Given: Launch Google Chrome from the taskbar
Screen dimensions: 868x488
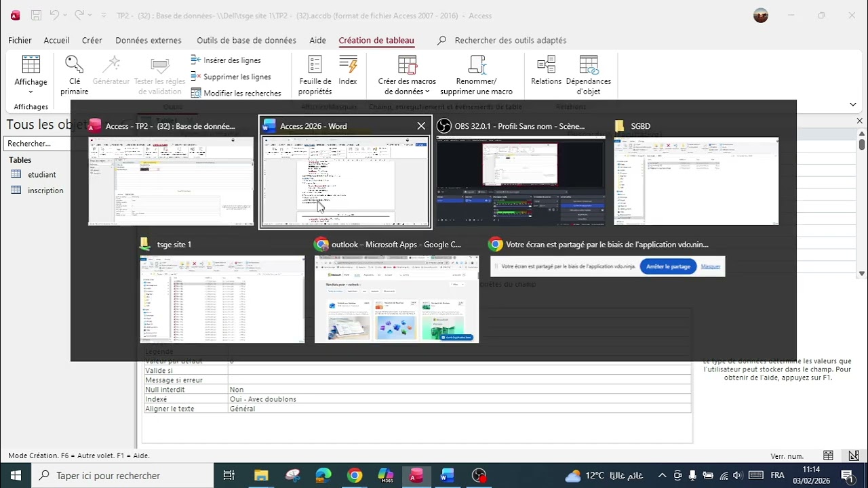Looking at the screenshot, I should (x=355, y=476).
